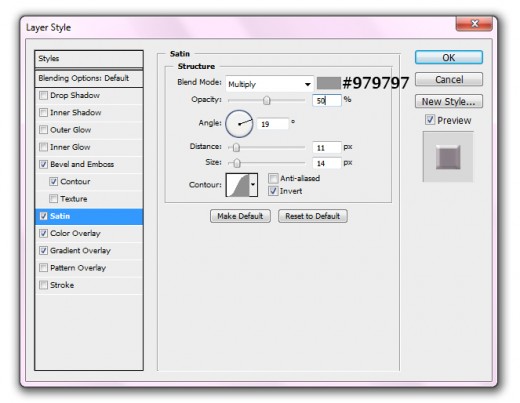Viewport: 520px width, 403px height.
Task: Enable the Texture sub-option checkbox
Action: click(53, 199)
